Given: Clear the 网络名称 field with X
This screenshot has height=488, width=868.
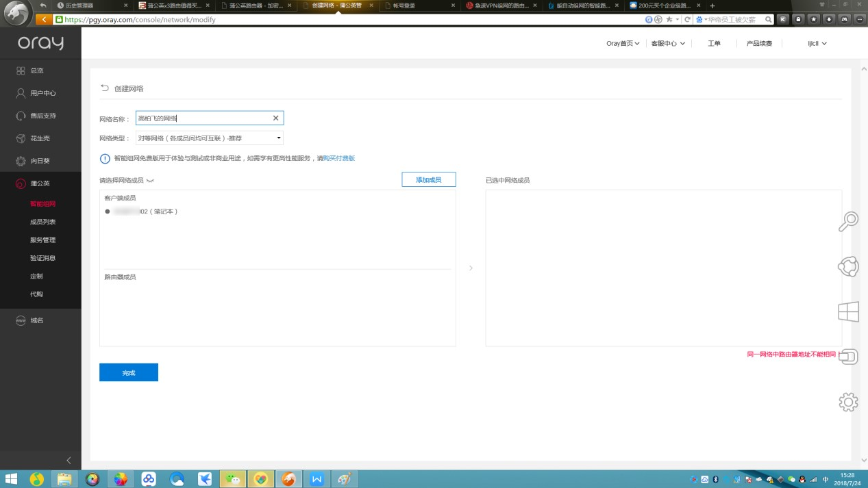Looking at the screenshot, I should (275, 118).
